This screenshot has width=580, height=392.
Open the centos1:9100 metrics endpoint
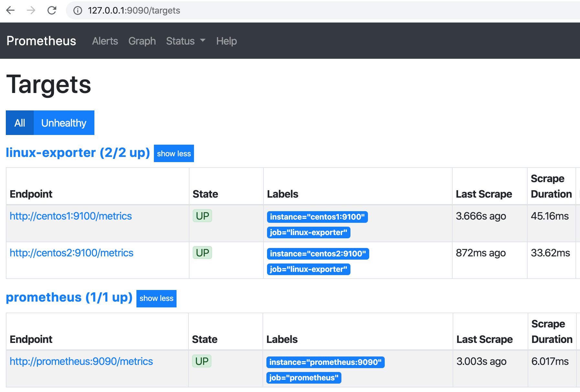click(x=71, y=216)
